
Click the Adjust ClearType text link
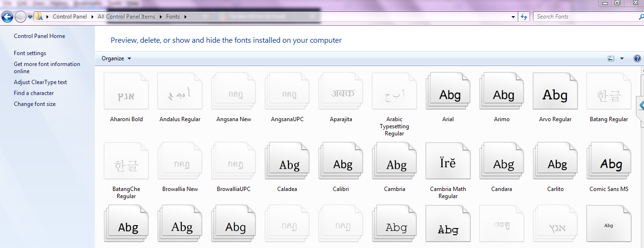click(x=40, y=82)
